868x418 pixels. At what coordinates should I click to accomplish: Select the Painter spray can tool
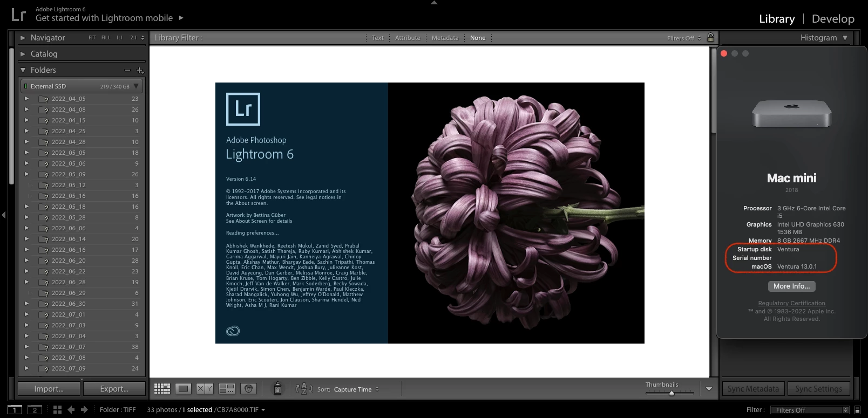pyautogui.click(x=277, y=388)
